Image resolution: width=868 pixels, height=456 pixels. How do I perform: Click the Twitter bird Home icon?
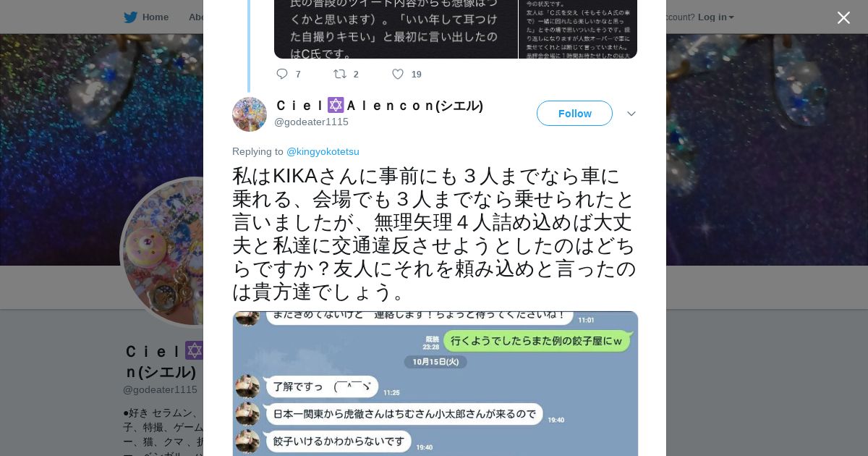click(x=130, y=17)
